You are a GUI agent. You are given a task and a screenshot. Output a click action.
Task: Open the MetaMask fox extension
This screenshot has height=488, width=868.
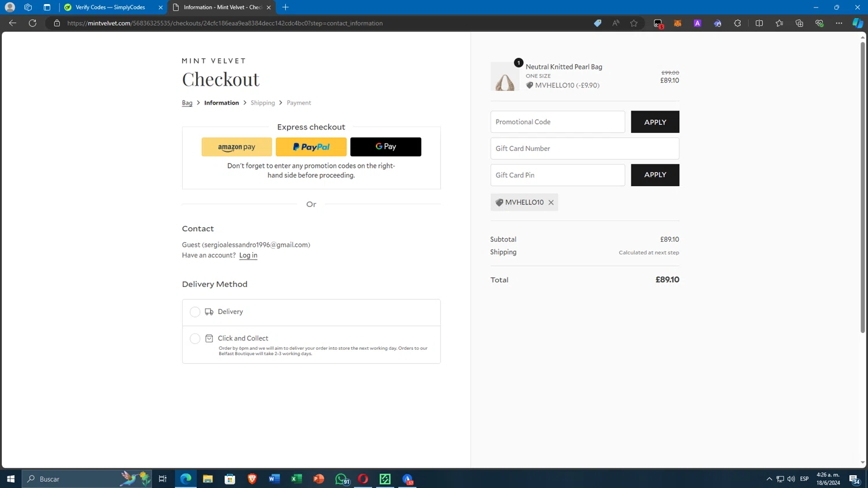point(678,23)
